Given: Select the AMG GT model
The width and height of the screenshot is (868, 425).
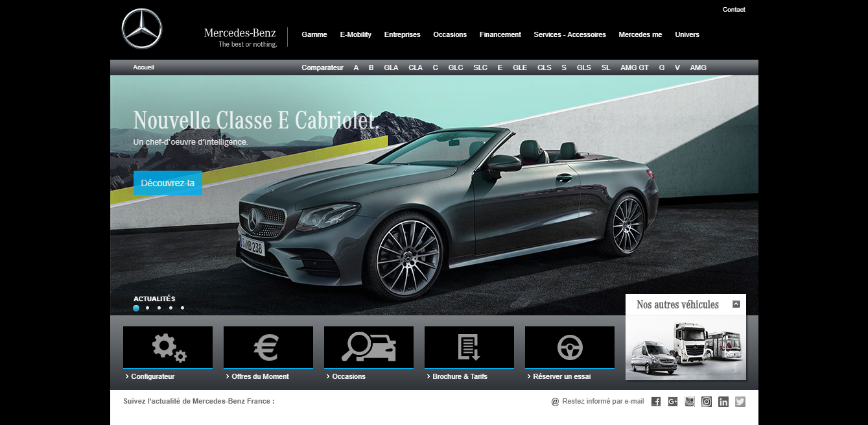Looking at the screenshot, I should pyautogui.click(x=635, y=67).
